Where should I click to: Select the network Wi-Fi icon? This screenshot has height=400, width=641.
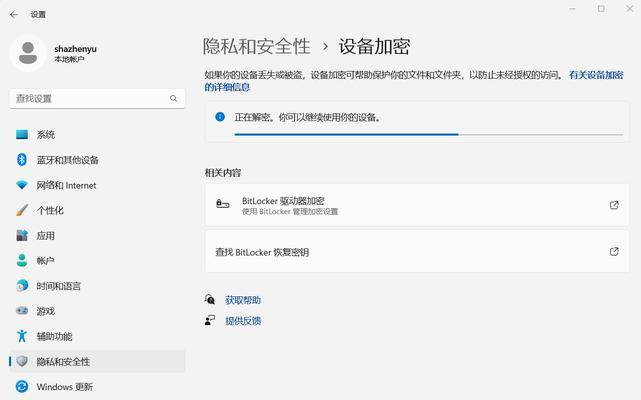22,185
